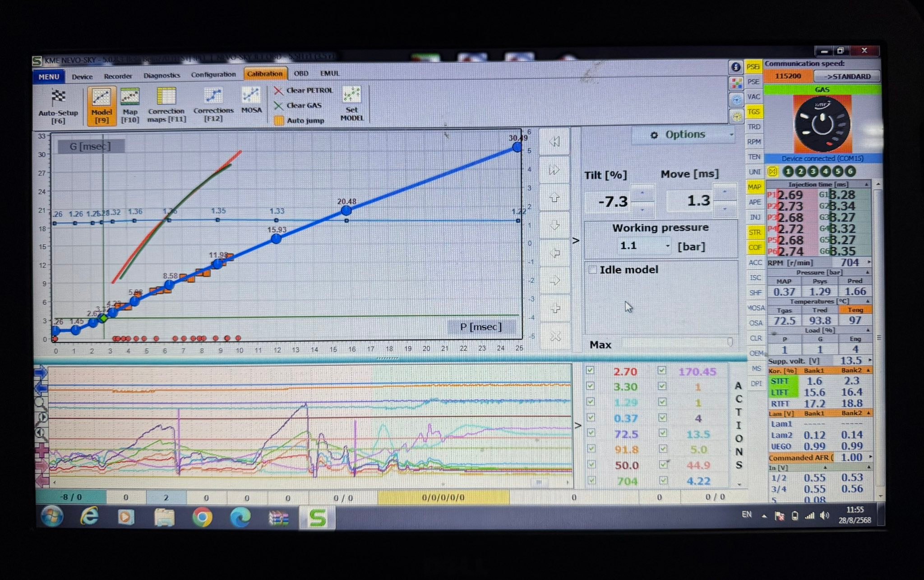
Task: Collapse the Injection time [ms] section
Action: (x=866, y=184)
